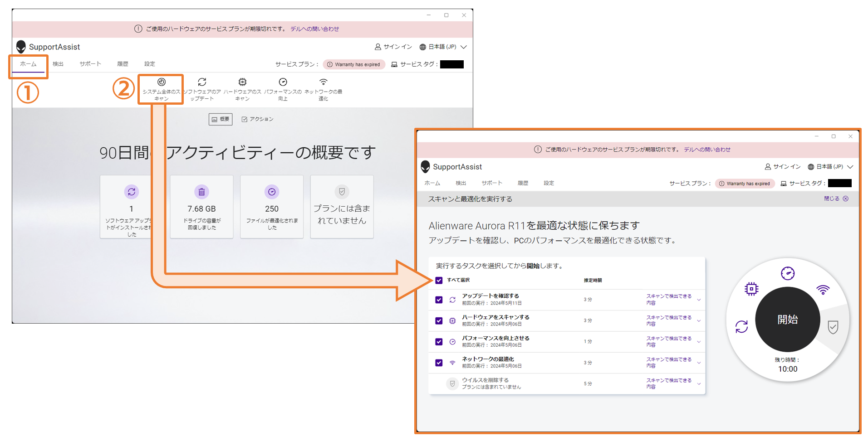Click the System-wide scan icon (システム全体のスキャン)
Viewport: 868px width, 441px height.
coord(161,82)
